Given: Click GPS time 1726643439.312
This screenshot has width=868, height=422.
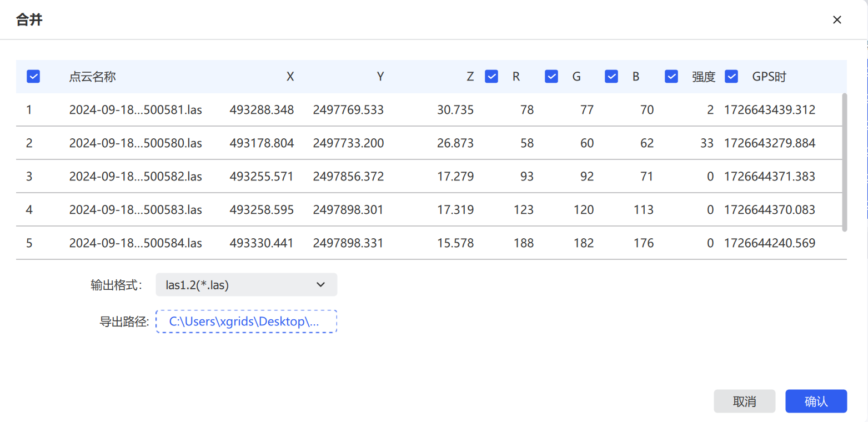Looking at the screenshot, I should tap(770, 110).
